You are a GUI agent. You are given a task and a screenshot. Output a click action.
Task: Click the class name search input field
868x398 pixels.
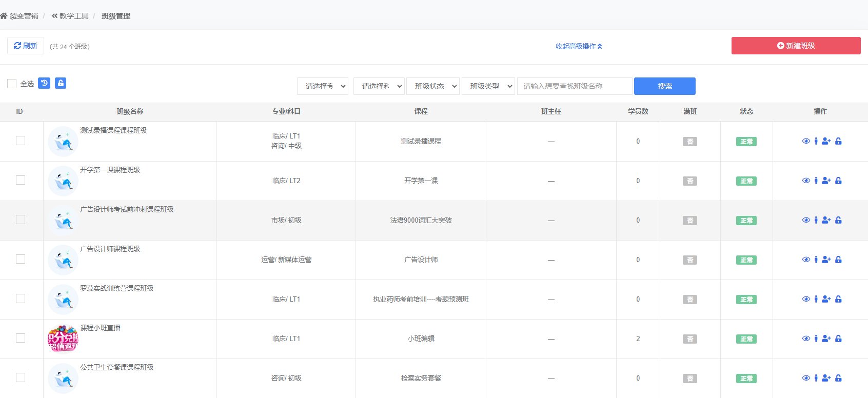pyautogui.click(x=575, y=86)
